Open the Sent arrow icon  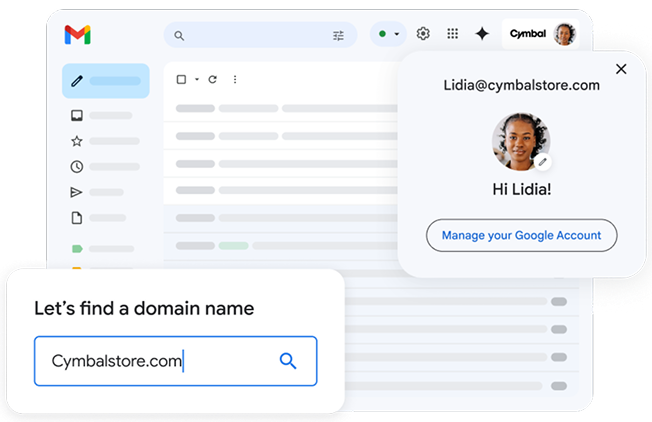[x=76, y=192]
